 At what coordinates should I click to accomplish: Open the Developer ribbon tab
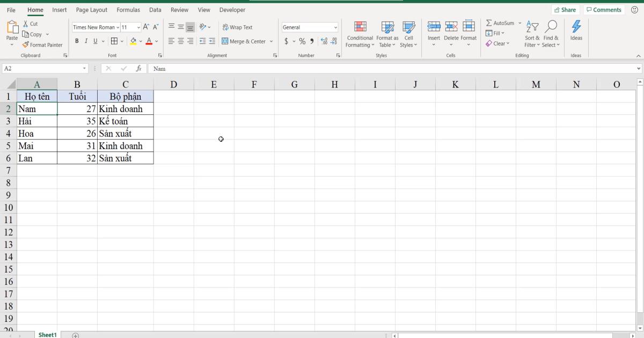pyautogui.click(x=232, y=10)
